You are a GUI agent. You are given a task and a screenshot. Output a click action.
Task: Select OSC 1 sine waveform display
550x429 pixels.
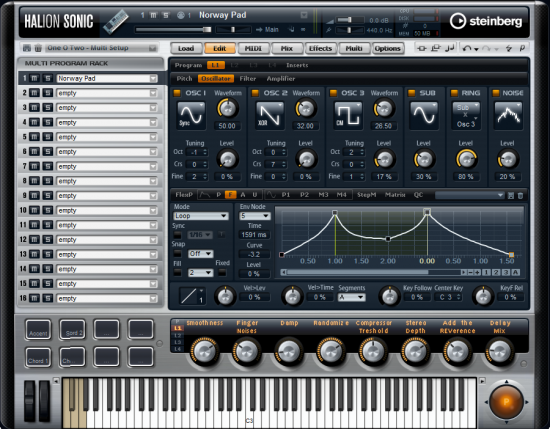[x=191, y=115]
